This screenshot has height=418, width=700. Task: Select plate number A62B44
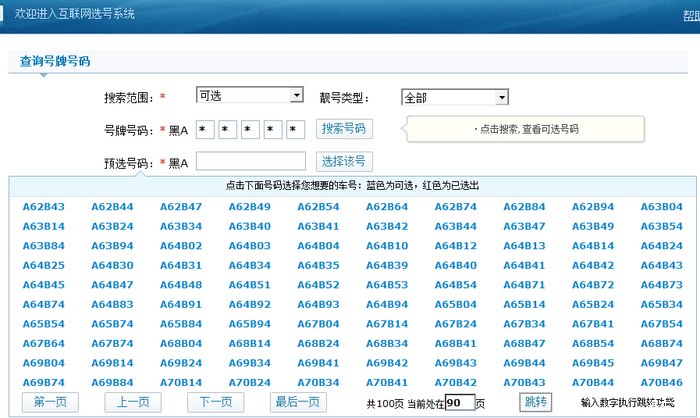[x=112, y=207]
